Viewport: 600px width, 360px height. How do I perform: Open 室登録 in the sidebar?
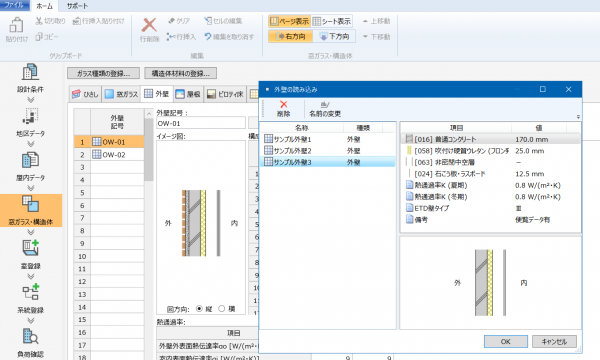30,255
